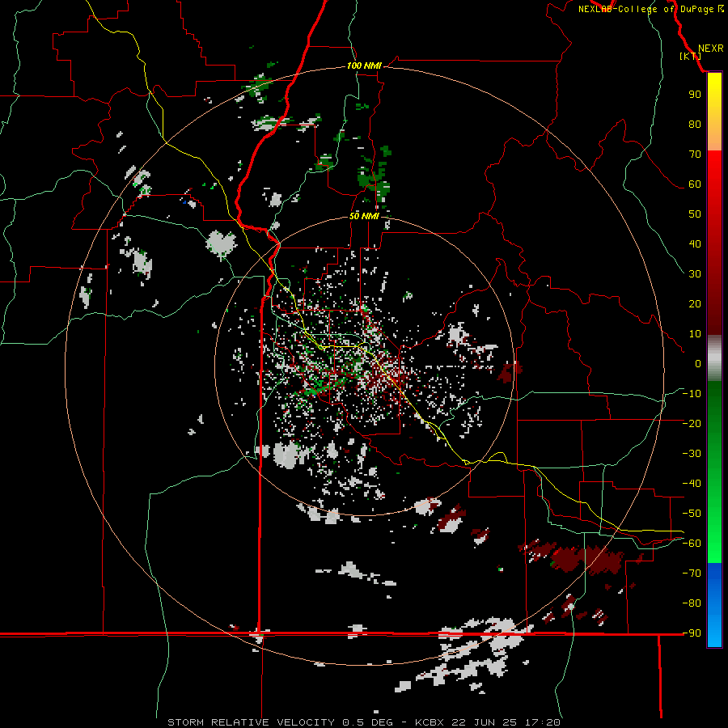Click the NEXLAB-College of DuPage header text
The width and height of the screenshot is (728, 728).
(x=650, y=9)
